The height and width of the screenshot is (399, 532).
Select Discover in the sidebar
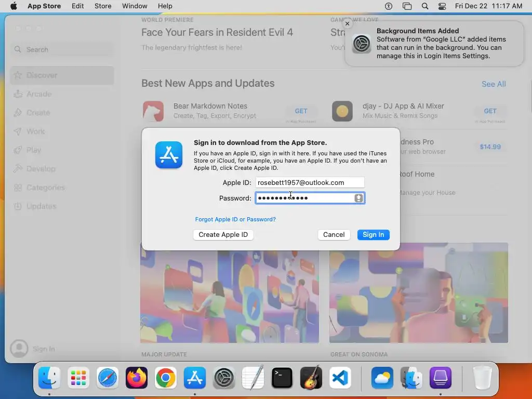pyautogui.click(x=62, y=75)
